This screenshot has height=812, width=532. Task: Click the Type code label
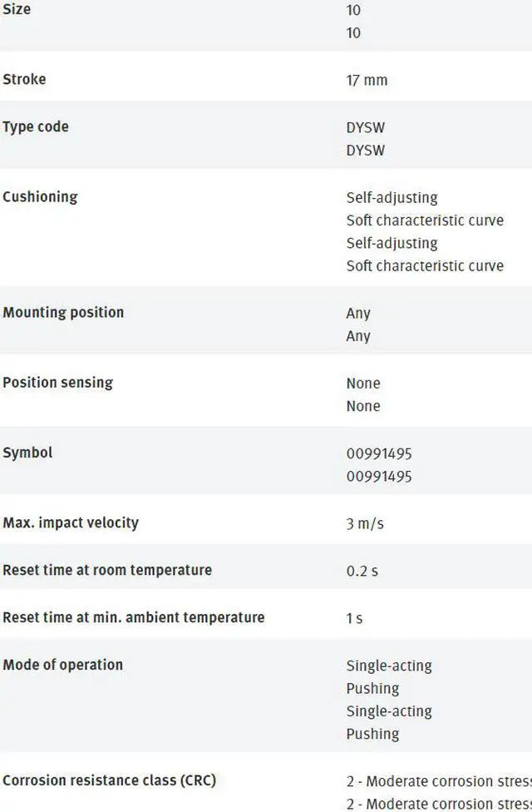click(x=36, y=126)
